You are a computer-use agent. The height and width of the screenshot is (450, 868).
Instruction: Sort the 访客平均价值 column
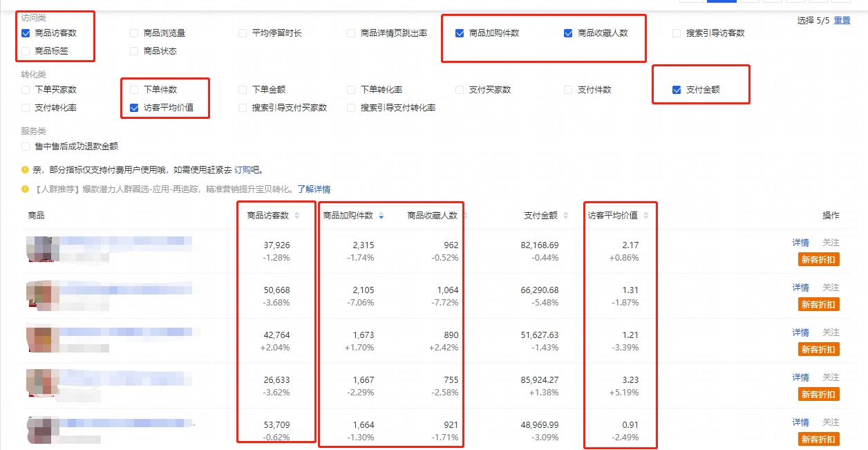click(644, 215)
